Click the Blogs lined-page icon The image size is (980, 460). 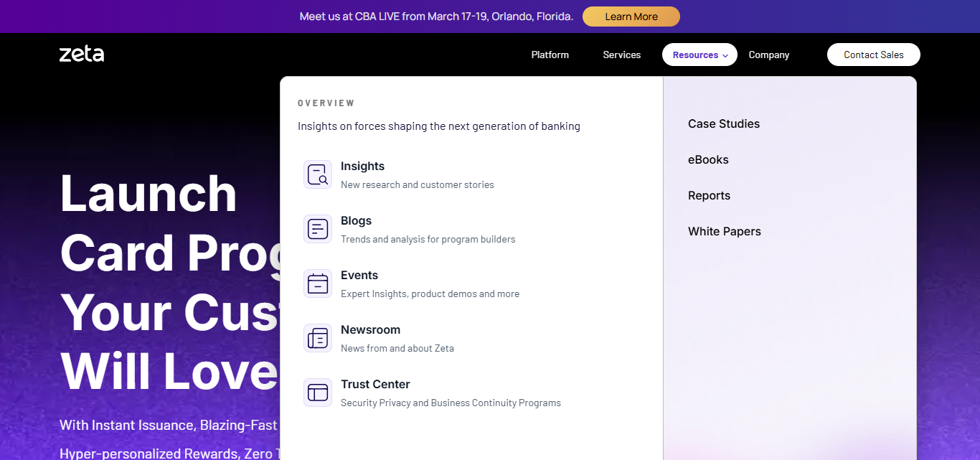[x=318, y=229]
